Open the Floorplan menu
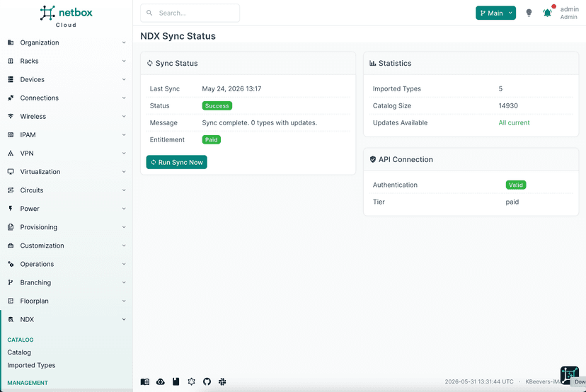The image size is (586, 392). pyautogui.click(x=67, y=301)
